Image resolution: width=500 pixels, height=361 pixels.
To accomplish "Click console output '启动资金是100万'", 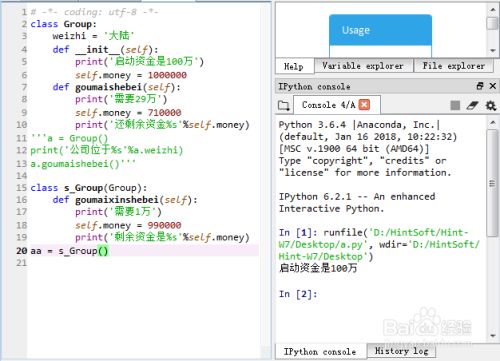I will (x=318, y=268).
